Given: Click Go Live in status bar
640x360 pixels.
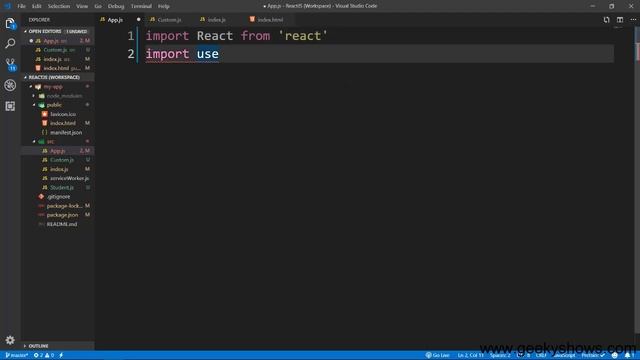Looking at the screenshot, I should 438,356.
